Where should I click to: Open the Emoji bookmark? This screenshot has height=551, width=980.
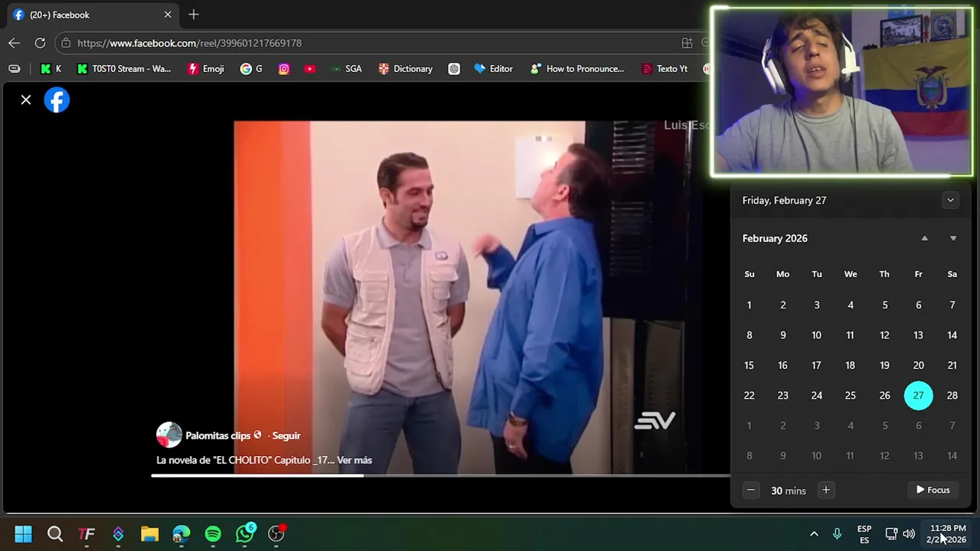tap(206, 69)
